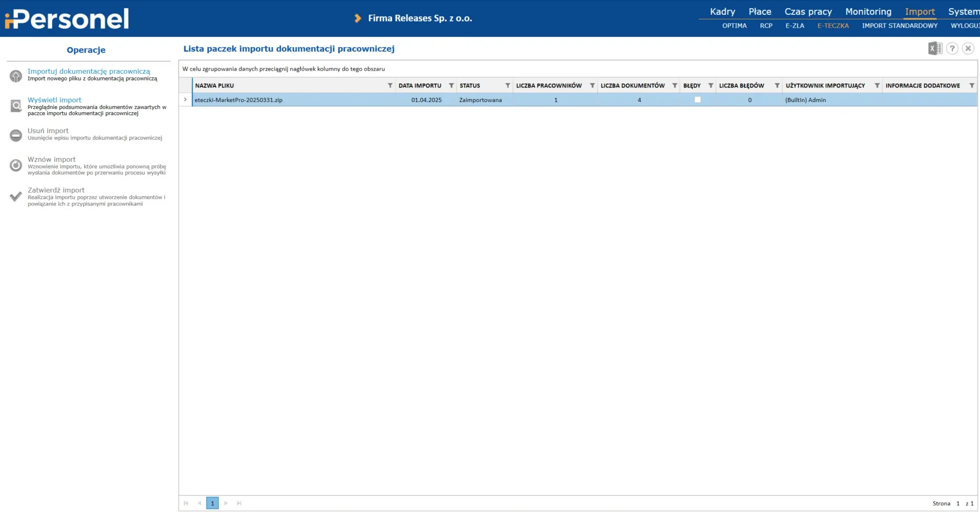This screenshot has width=980, height=512.
Task: Click the Usuń import minus icon
Action: (16, 135)
